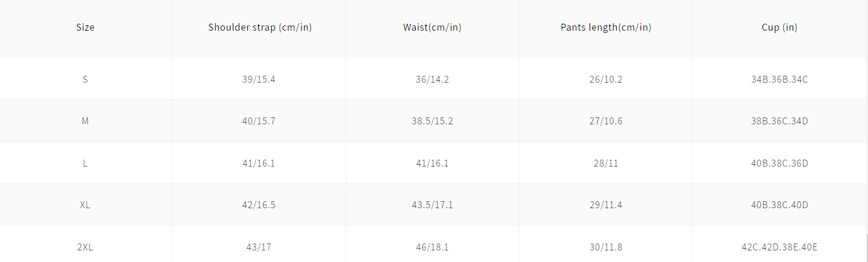Viewport: 868px width, 262px height.
Task: Click pants length value 28/11
Action: pyautogui.click(x=606, y=163)
